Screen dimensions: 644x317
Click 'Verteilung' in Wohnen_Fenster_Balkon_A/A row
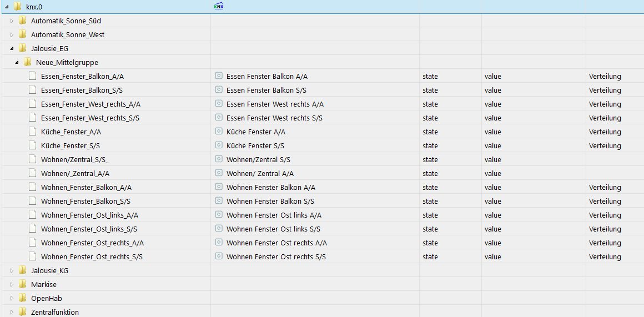[605, 188]
